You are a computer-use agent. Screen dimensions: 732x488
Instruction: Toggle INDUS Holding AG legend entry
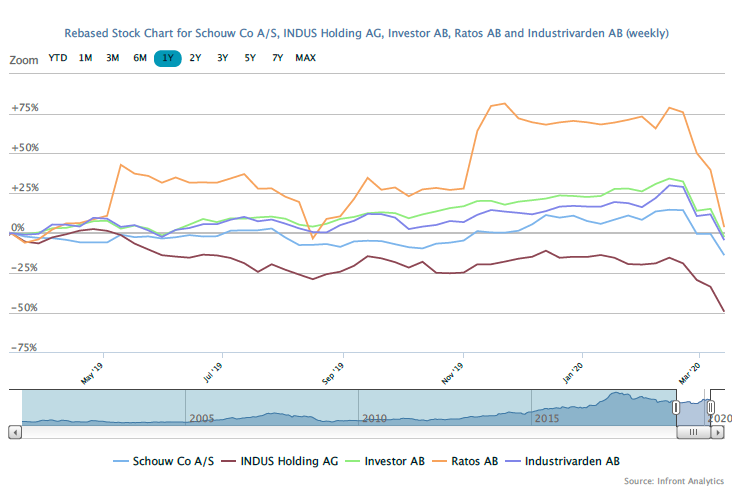click(280, 461)
